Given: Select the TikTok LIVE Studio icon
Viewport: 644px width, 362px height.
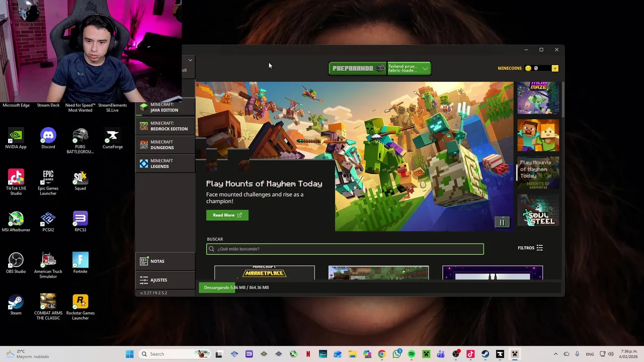Looking at the screenshot, I should coord(16,183).
